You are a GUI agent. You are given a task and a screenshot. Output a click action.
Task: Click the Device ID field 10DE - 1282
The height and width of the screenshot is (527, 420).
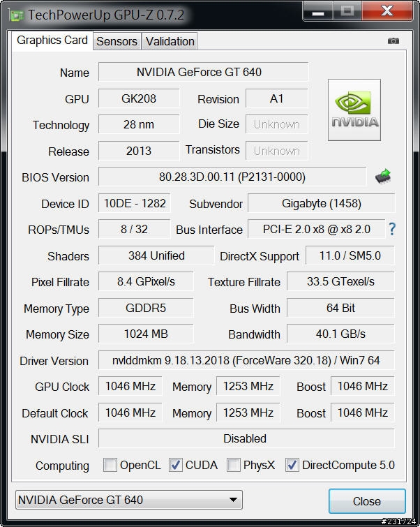point(135,203)
